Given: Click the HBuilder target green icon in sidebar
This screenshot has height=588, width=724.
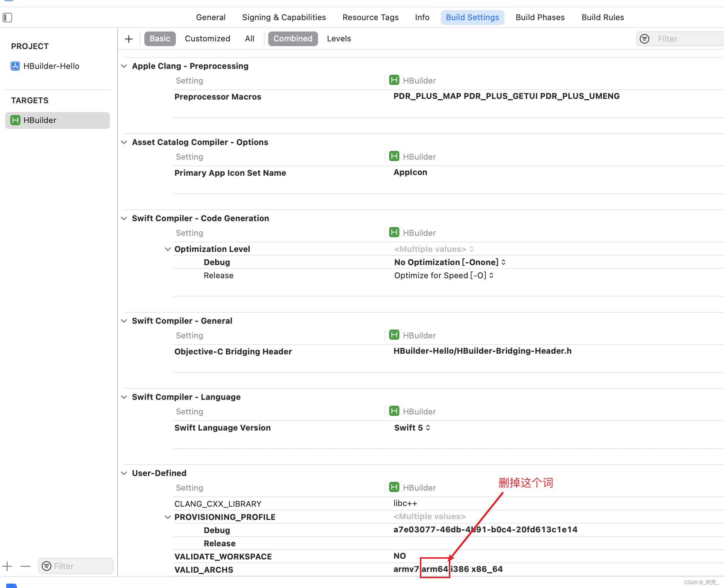Looking at the screenshot, I should click(x=15, y=120).
